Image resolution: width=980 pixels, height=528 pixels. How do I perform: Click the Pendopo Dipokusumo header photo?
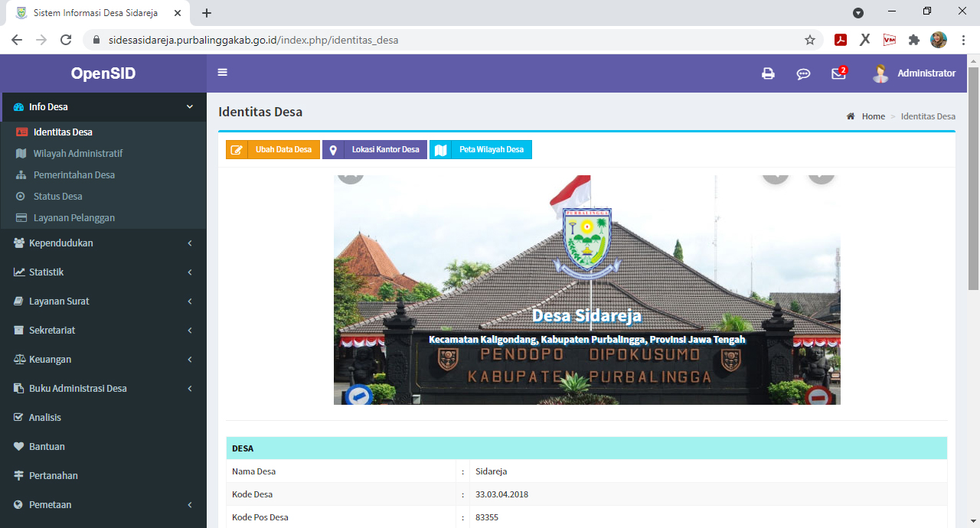pos(586,290)
